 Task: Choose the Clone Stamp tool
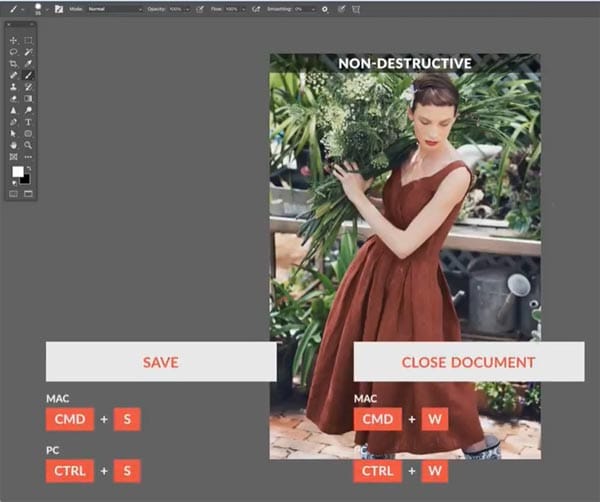[x=14, y=87]
